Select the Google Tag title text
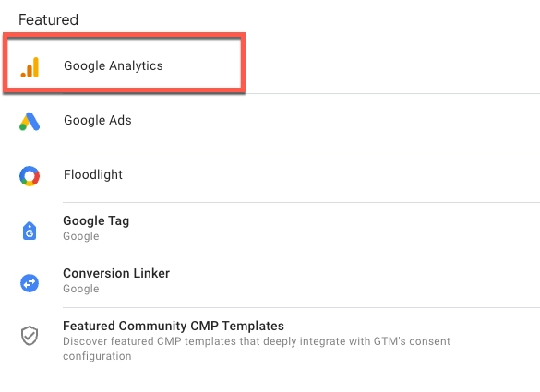Image resolution: width=540 pixels, height=392 pixels. tap(96, 220)
